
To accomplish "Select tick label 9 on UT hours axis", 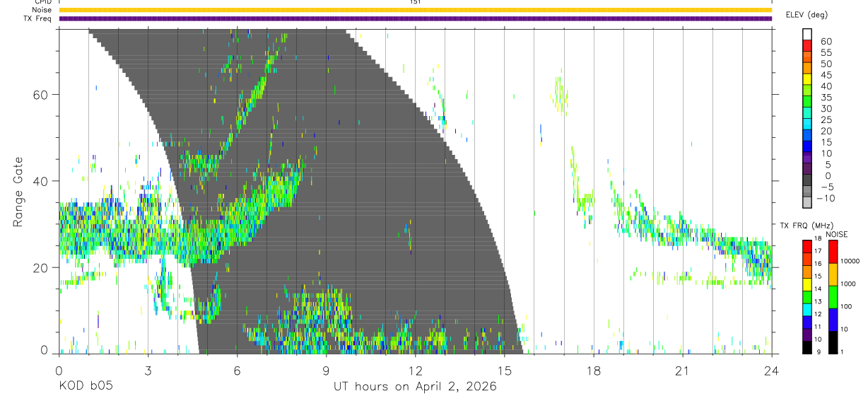I will click(326, 371).
